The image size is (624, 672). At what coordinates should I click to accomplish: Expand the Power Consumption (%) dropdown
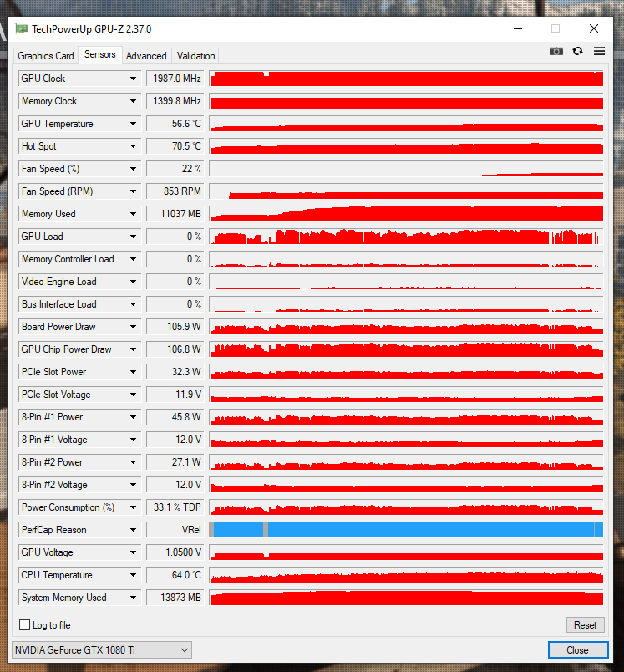(133, 507)
